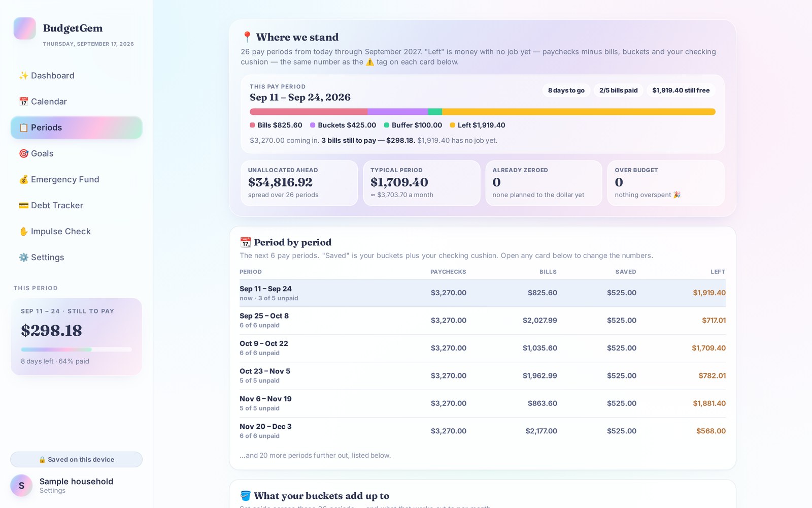Image resolution: width=812 pixels, height=508 pixels.
Task: Open the Goals page
Action: click(x=76, y=153)
